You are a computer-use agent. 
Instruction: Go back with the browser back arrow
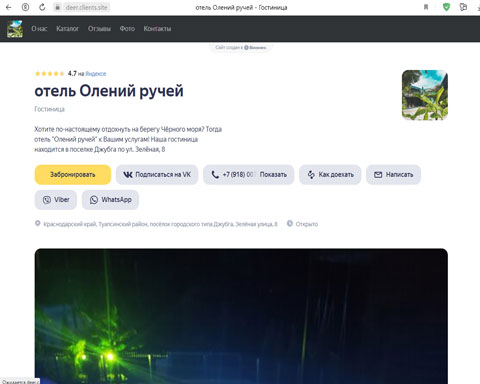coord(9,7)
